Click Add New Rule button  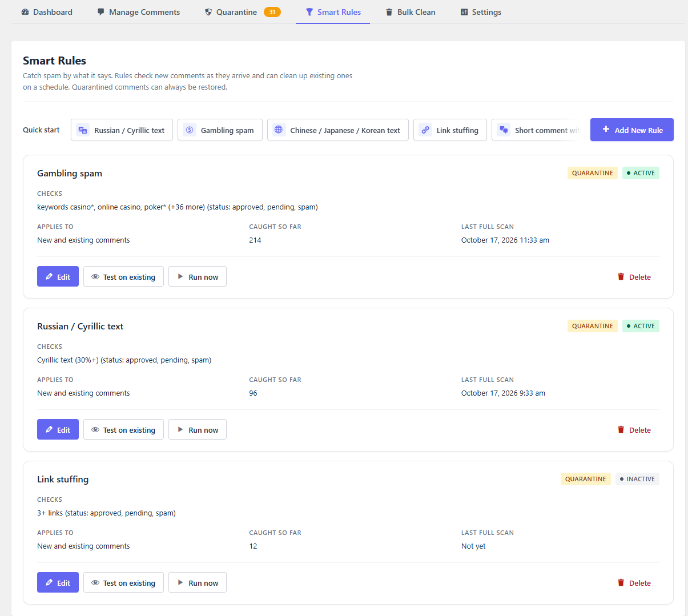(x=632, y=130)
